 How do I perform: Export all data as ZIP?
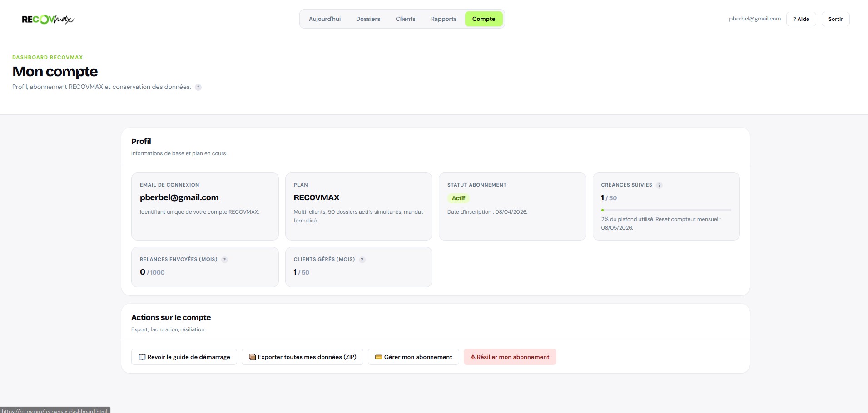[303, 357]
